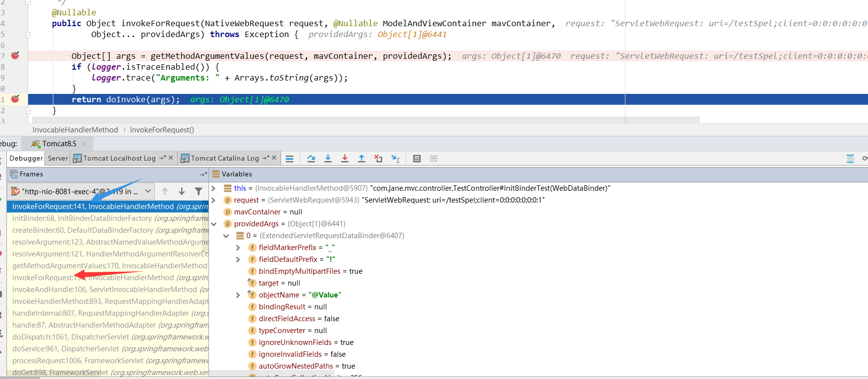Open the thread selector http-nio-8081-exec-4 dropdown

click(82, 191)
